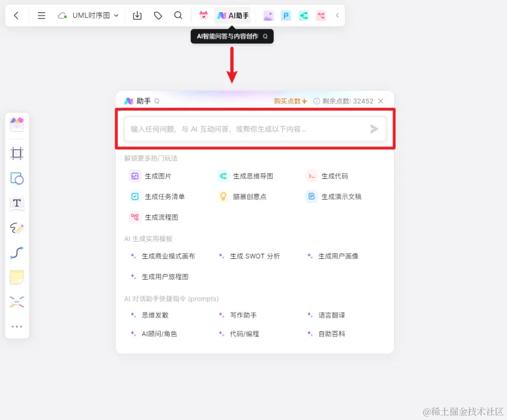The height and width of the screenshot is (420, 507).
Task: Open the hamburger menu
Action: [41, 15]
